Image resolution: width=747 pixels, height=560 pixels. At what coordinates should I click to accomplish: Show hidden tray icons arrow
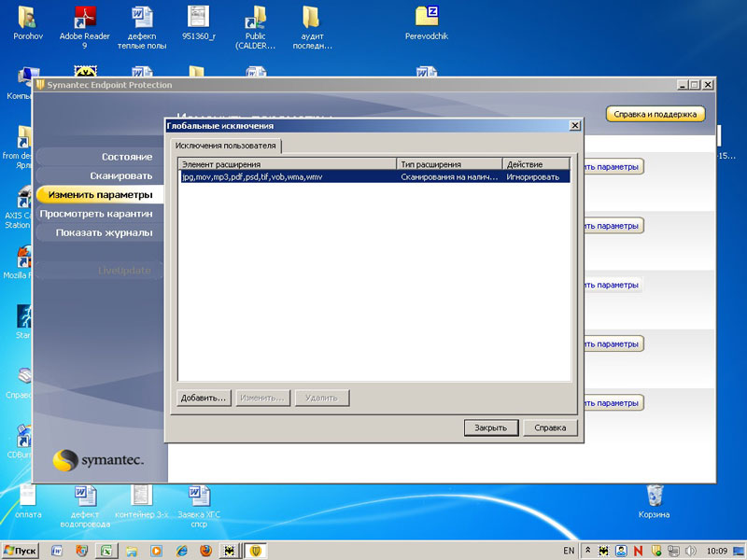586,551
